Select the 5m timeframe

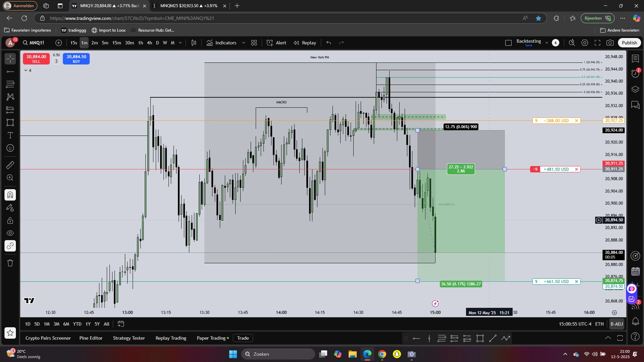point(105,43)
